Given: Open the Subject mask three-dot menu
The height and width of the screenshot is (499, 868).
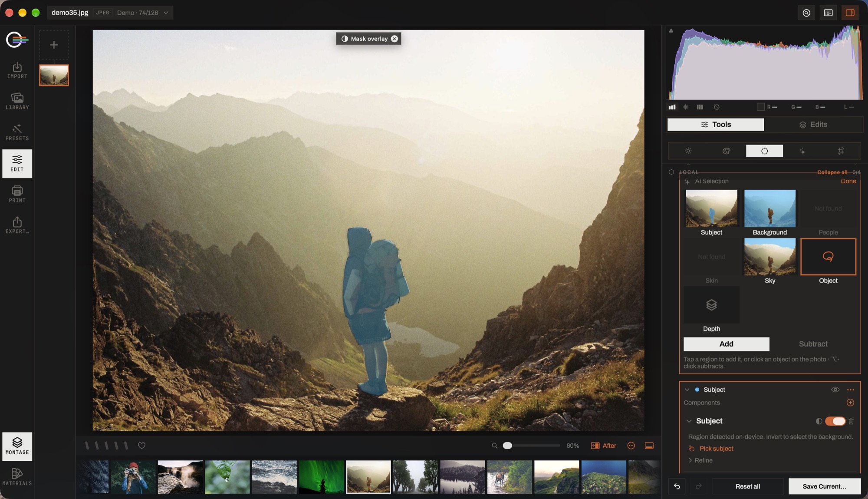Looking at the screenshot, I should 850,390.
